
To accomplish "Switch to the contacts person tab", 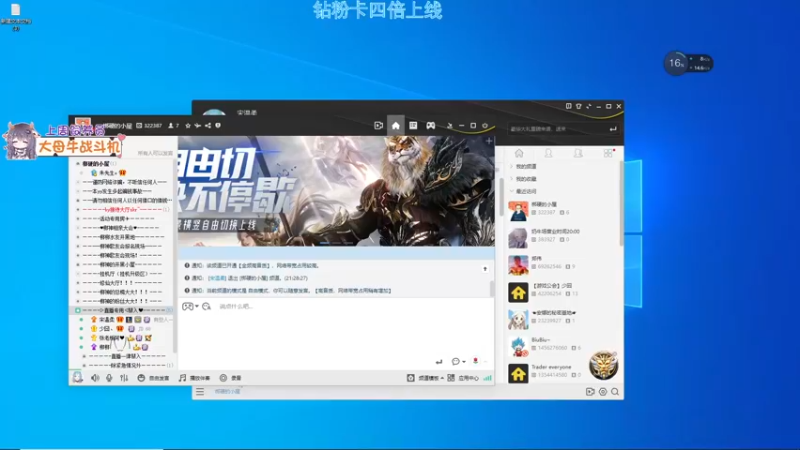I will [548, 153].
